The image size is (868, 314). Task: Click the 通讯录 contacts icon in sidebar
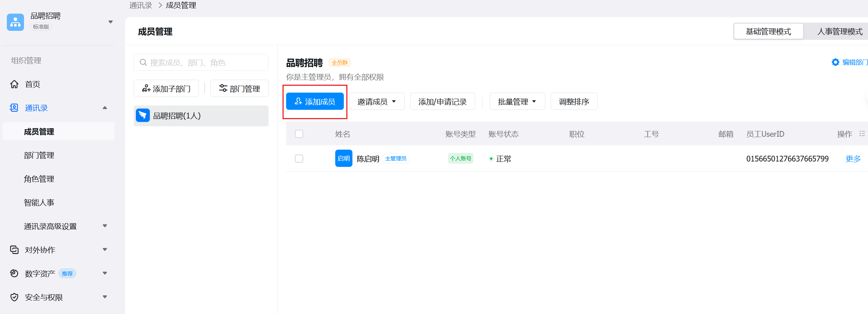click(14, 108)
